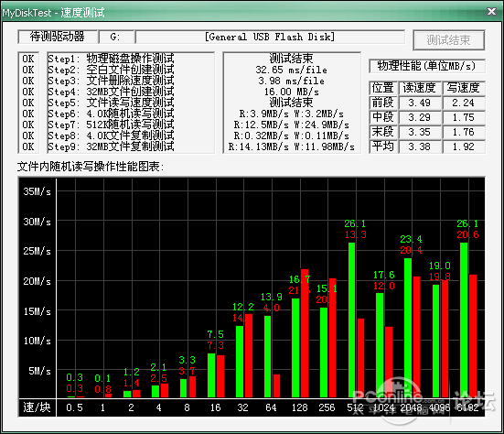This screenshot has width=504, height=434.
Task: Click the 位置 column header
Action: pos(383,88)
